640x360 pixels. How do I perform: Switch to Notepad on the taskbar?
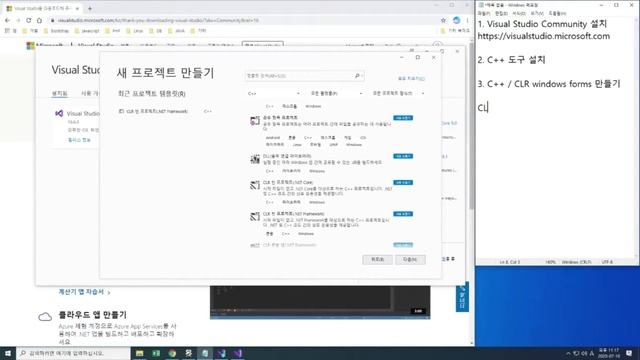[x=205, y=353]
